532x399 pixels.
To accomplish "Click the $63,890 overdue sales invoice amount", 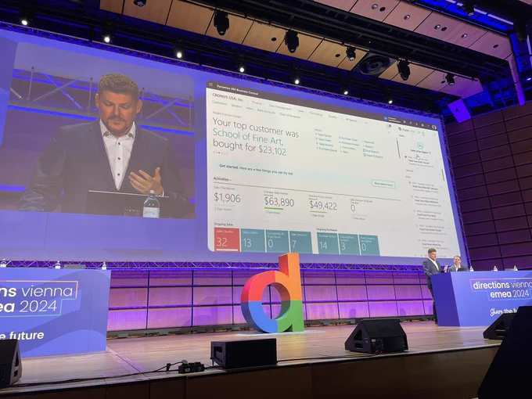I will point(279,202).
